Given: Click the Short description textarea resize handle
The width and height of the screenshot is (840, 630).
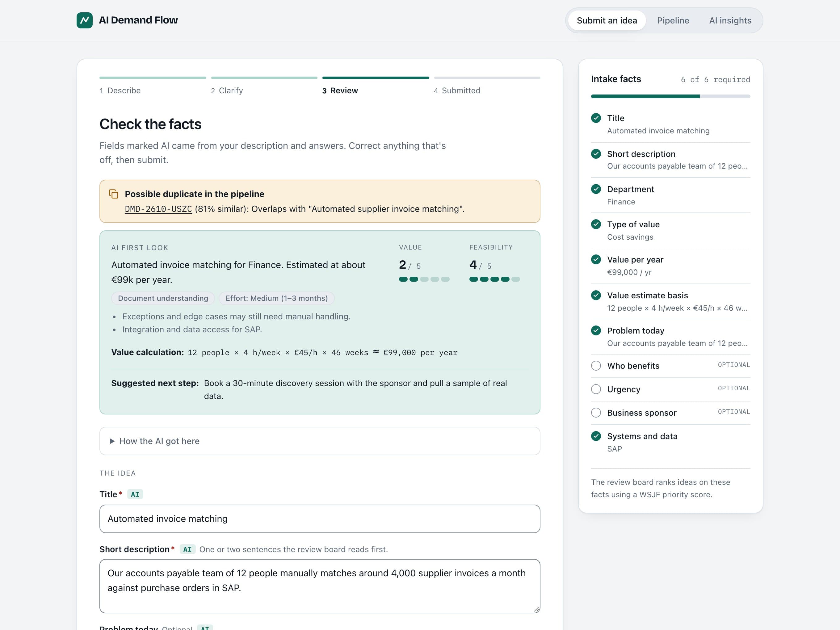Looking at the screenshot, I should click(536, 610).
